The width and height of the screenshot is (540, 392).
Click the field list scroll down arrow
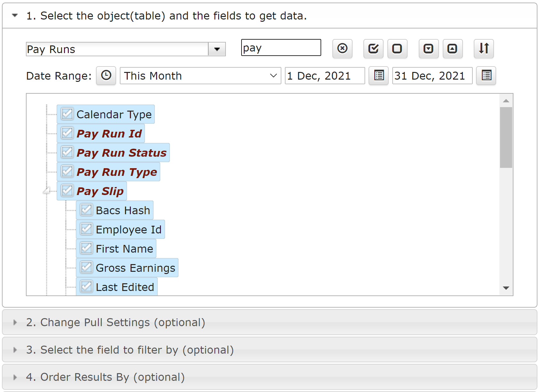[506, 288]
